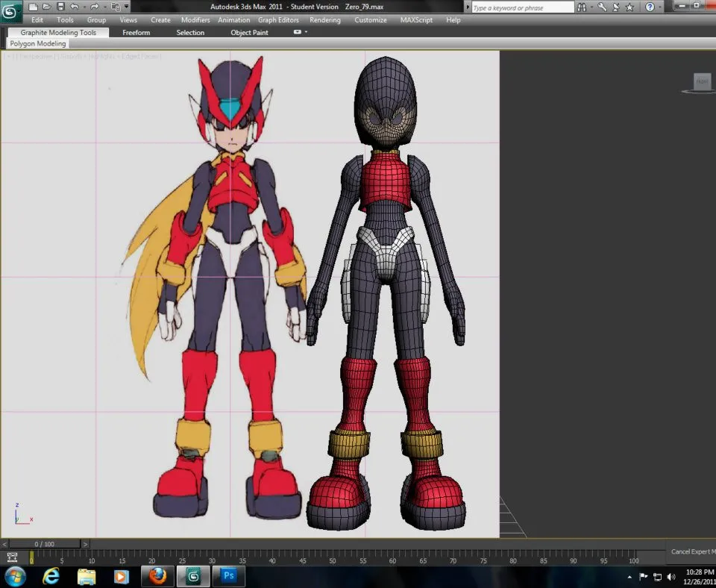Click the time slider showing 0 / 100

(x=44, y=544)
